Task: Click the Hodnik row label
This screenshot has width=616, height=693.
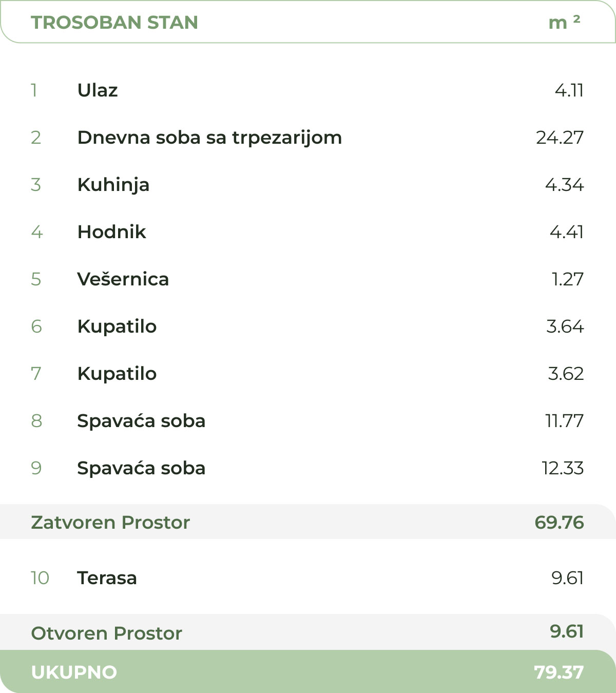Action: click(111, 232)
